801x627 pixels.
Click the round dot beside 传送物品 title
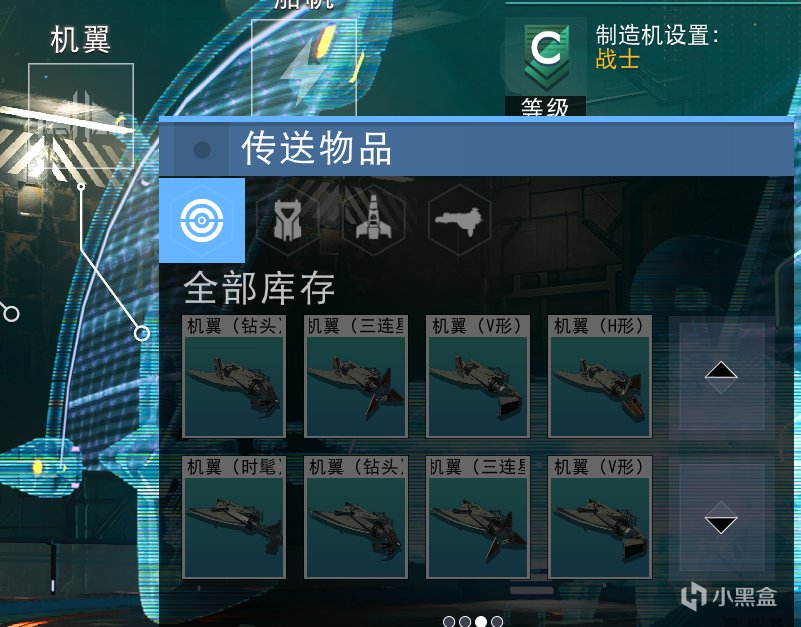pyautogui.click(x=202, y=150)
